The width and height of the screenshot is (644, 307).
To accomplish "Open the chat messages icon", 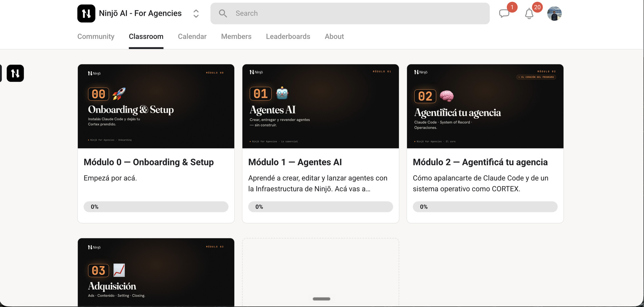I will tap(504, 14).
